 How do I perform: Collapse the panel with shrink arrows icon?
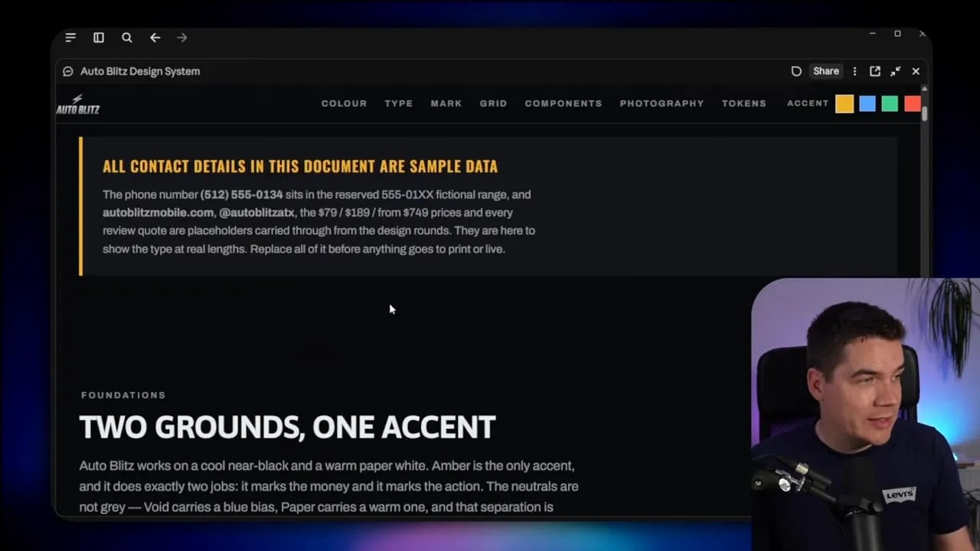click(895, 71)
